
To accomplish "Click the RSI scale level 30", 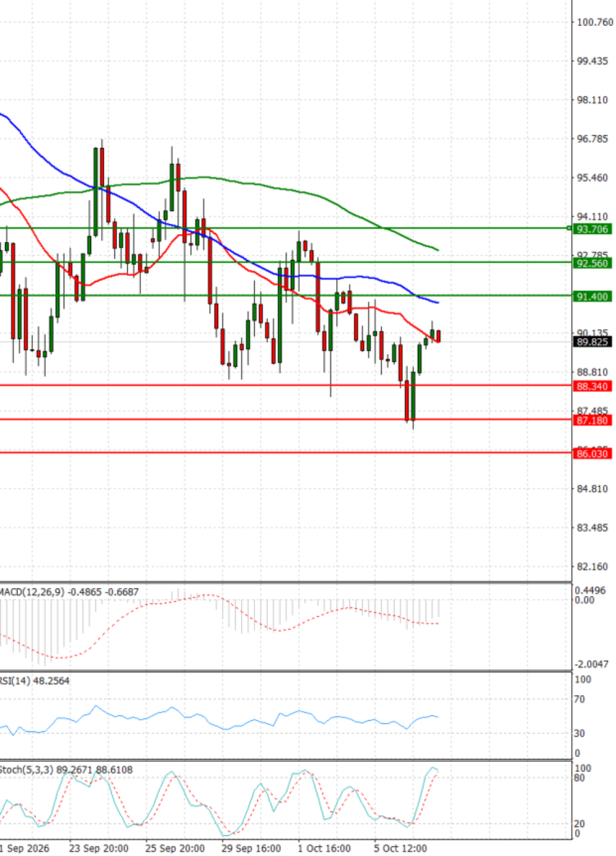I will click(x=580, y=733).
